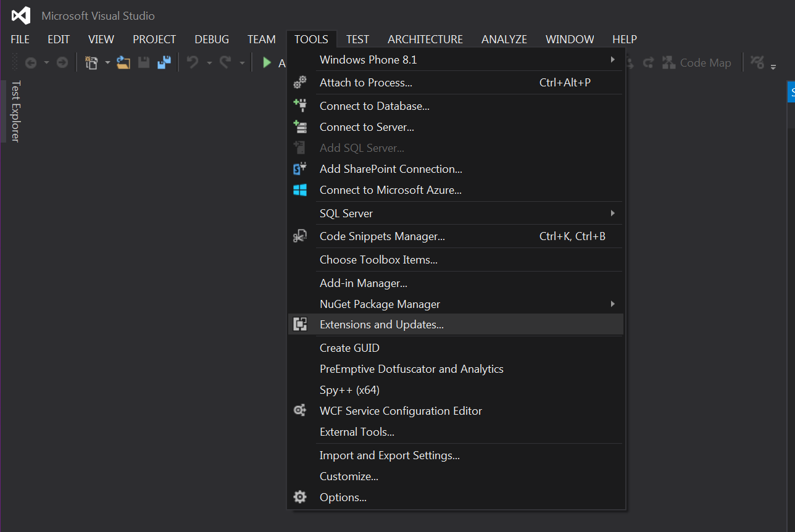This screenshot has height=532, width=795.
Task: Click the Windows logo for Azure
Action: (300, 189)
